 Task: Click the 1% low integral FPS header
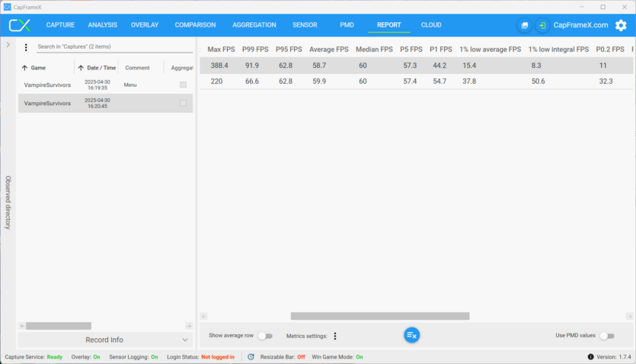(558, 49)
